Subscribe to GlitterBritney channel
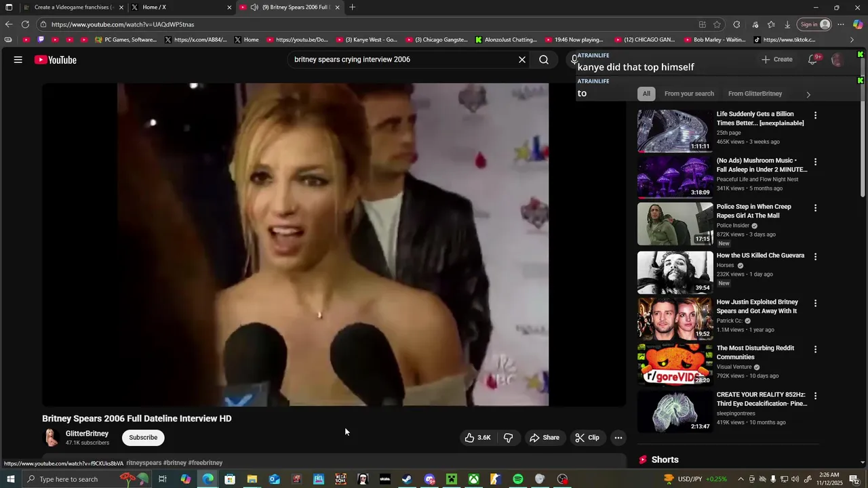Viewport: 868px width, 488px height. [143, 438]
